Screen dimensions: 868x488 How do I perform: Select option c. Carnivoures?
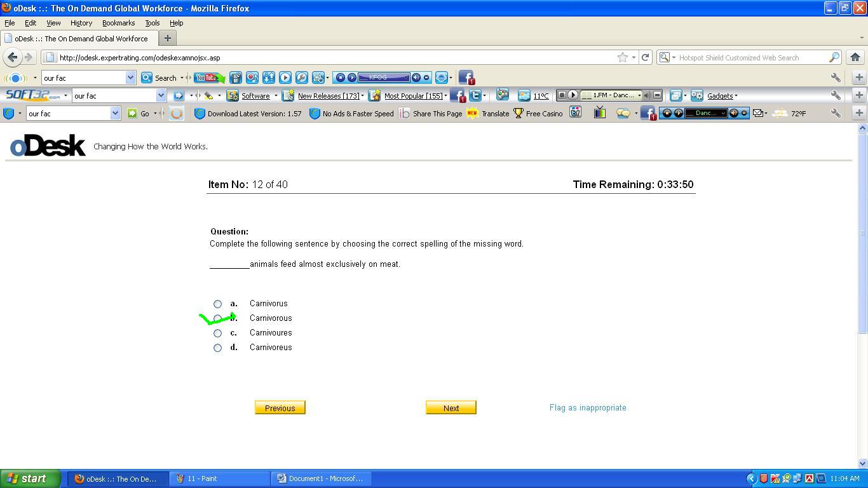(217, 333)
